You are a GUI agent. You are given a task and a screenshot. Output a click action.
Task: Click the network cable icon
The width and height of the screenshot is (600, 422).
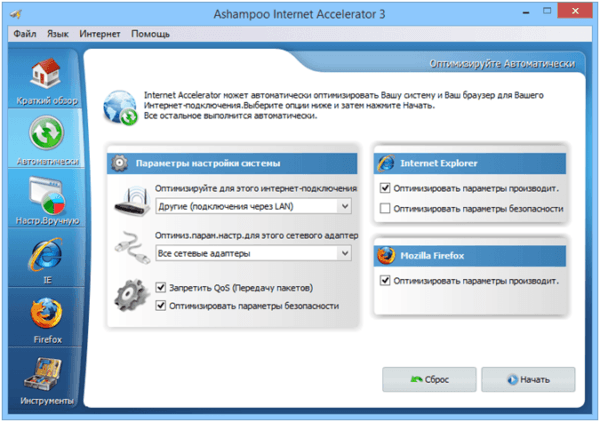132,247
